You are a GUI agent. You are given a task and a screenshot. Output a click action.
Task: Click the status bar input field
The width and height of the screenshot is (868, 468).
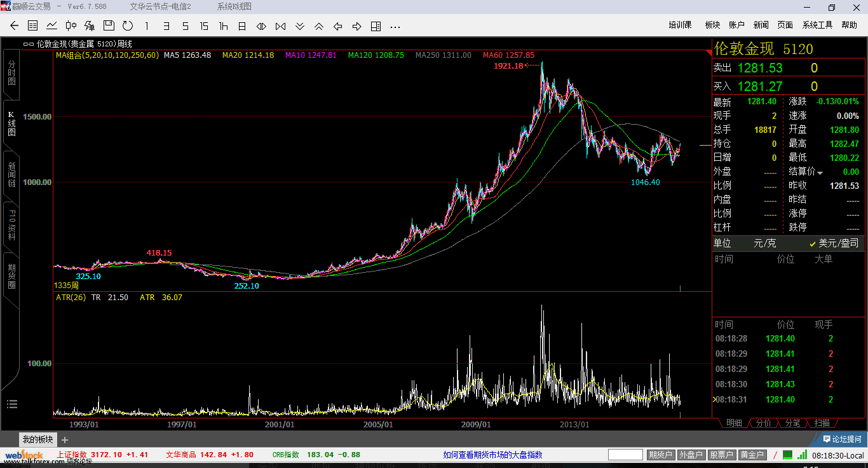point(626,455)
